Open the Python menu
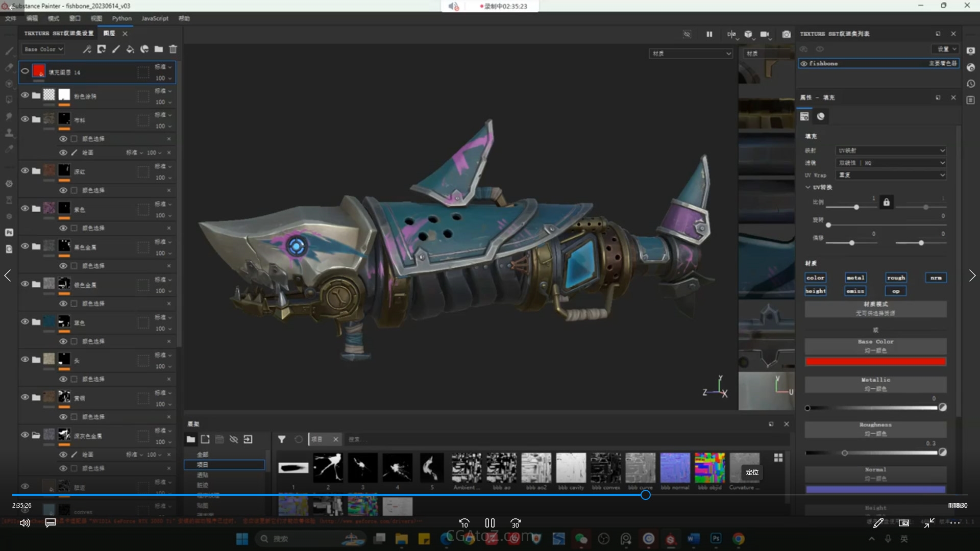980x551 pixels. pos(121,18)
